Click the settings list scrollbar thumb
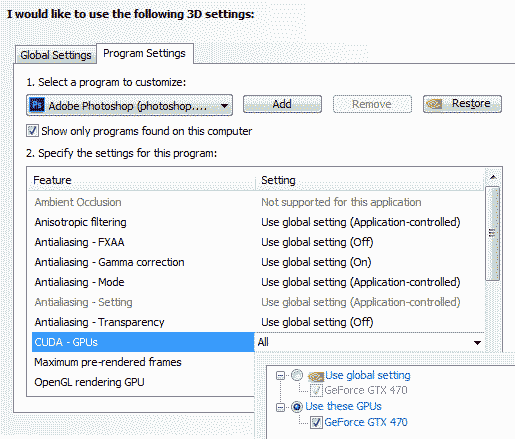The image size is (515, 439). pyautogui.click(x=492, y=233)
